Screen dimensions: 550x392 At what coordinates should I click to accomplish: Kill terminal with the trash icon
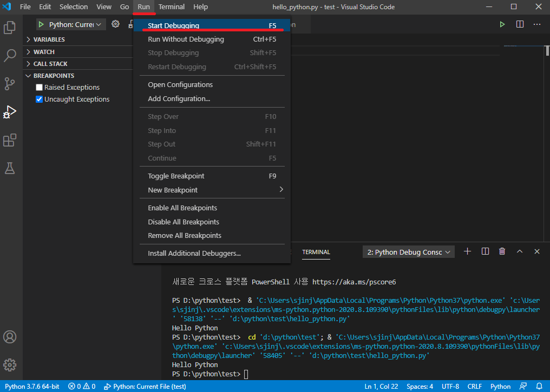[x=502, y=251]
